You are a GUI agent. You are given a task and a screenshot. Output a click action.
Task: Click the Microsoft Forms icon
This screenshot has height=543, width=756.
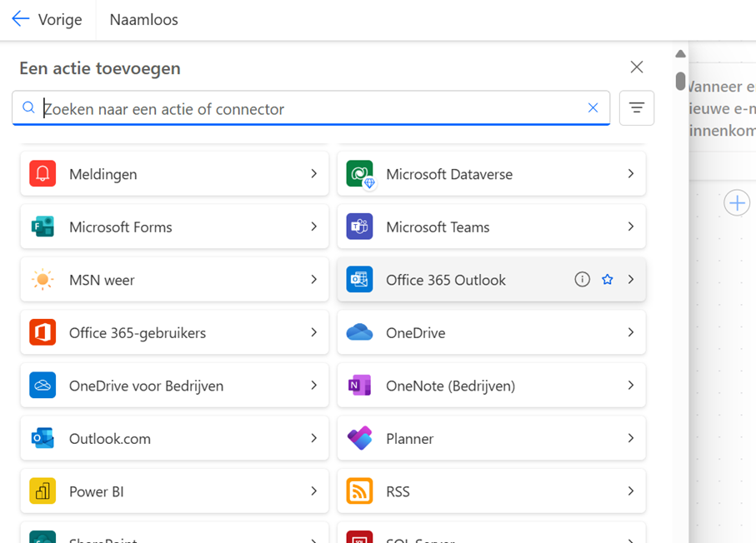point(43,227)
